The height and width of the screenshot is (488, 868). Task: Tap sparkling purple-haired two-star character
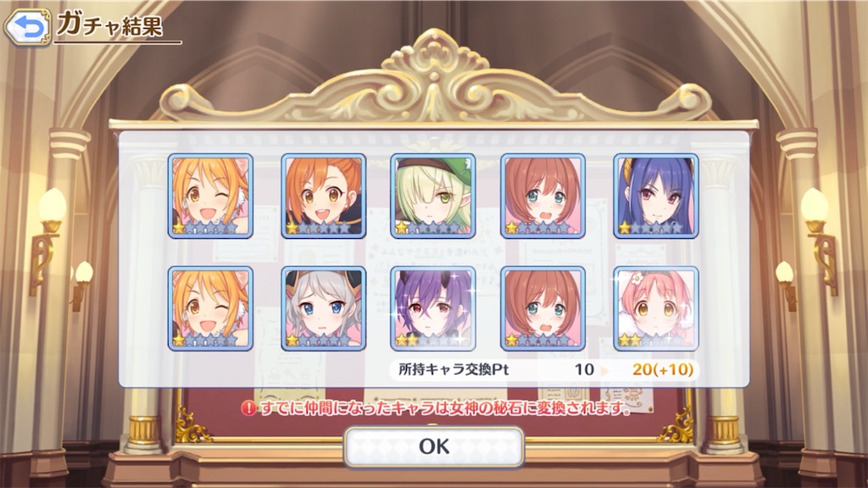[433, 308]
